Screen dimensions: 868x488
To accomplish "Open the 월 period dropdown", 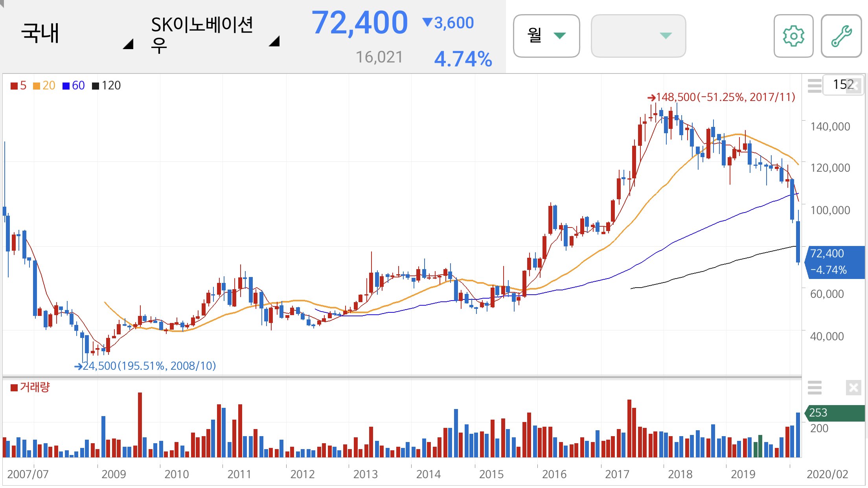I will [546, 36].
